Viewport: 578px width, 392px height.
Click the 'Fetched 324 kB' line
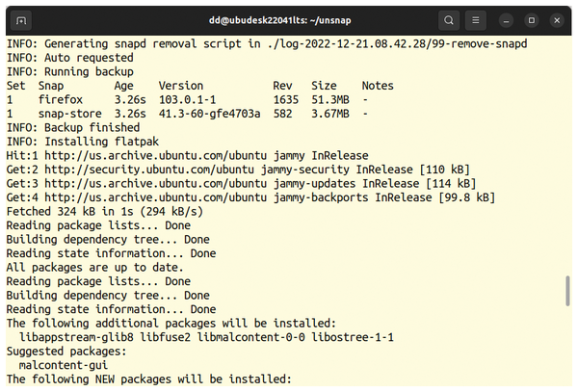105,212
